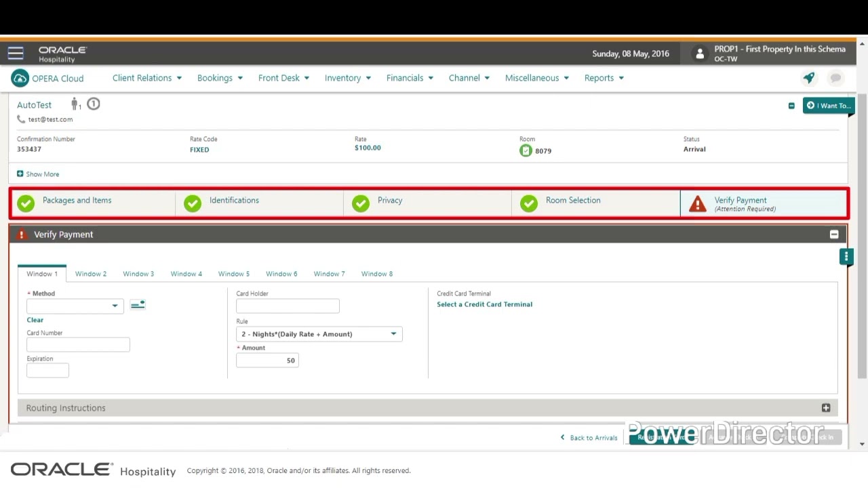
Task: Click Select a Credit Card Terminal link
Action: pos(485,304)
